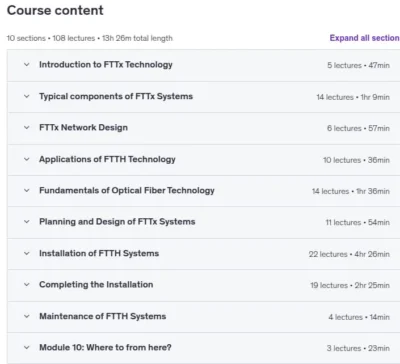Toggle chevron for Fundamentals of Optical Fiber Technology
Image resolution: width=400 pixels, height=364 pixels.
pyautogui.click(x=27, y=190)
